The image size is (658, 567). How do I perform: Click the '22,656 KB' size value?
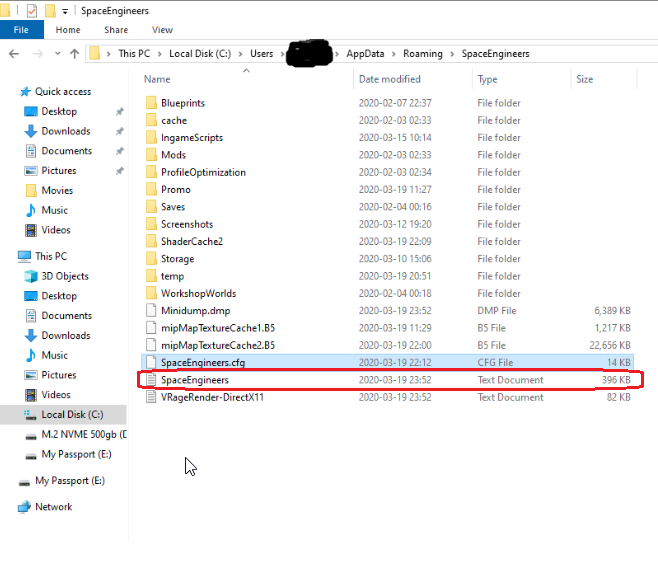click(610, 345)
